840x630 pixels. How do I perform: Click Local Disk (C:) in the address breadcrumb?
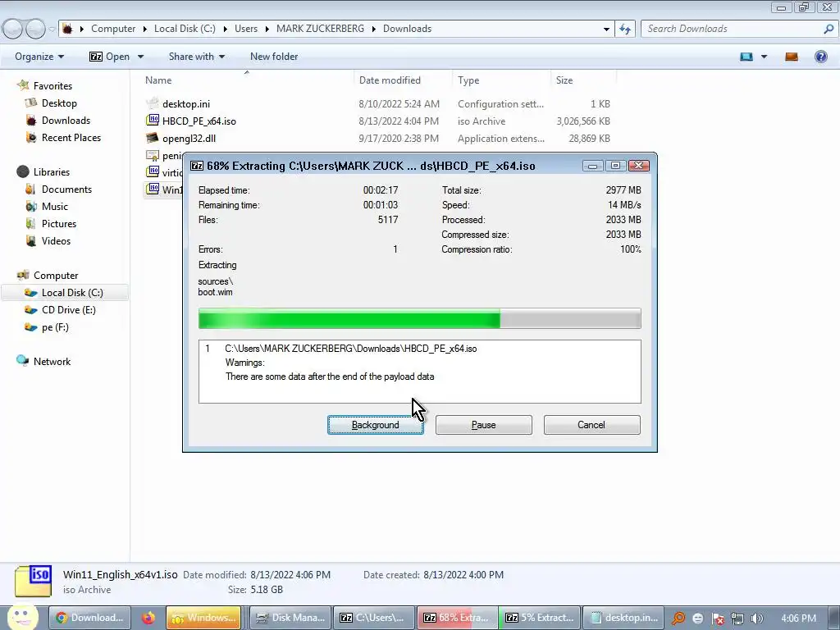point(185,29)
